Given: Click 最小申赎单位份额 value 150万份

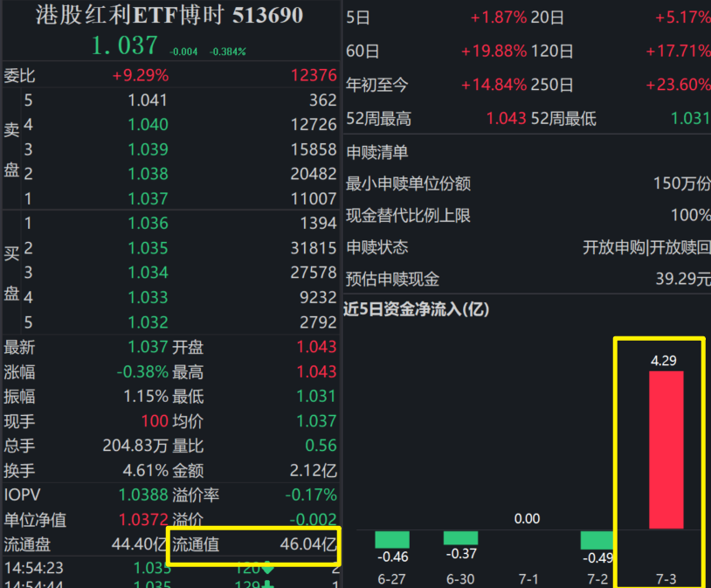Looking at the screenshot, I should pos(681,183).
